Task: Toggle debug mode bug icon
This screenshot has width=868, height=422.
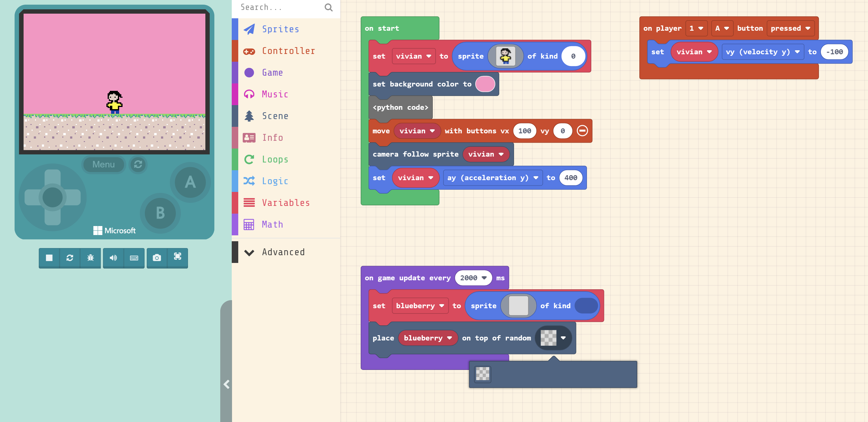Action: click(90, 258)
